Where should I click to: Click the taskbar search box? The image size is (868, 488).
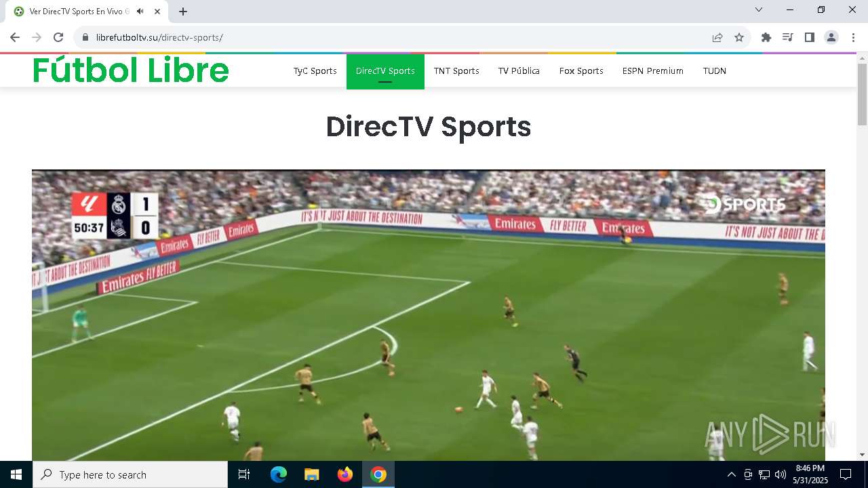point(130,474)
